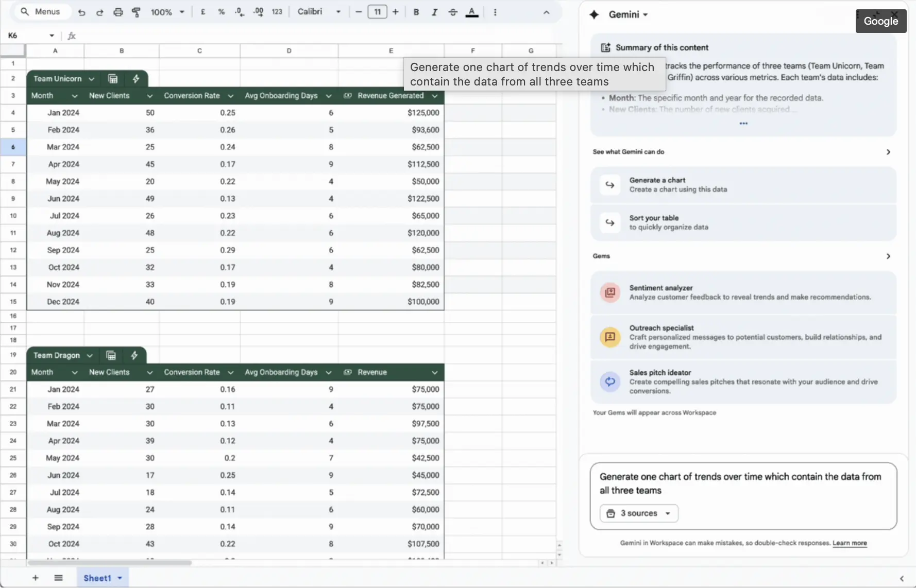The width and height of the screenshot is (916, 588).
Task: Open Team Unicorn table view icon
Action: coord(113,79)
